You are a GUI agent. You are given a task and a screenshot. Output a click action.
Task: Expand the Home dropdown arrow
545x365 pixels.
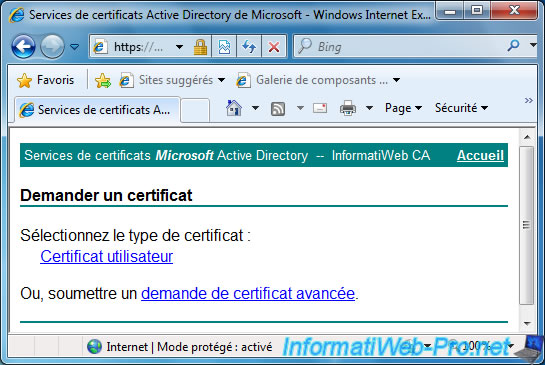coord(255,108)
